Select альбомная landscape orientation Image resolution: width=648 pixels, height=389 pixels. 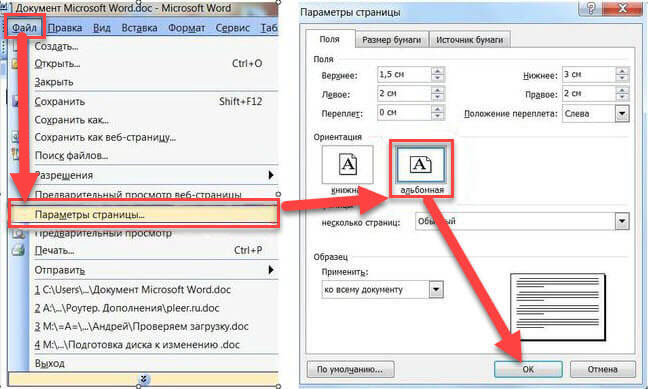[421, 165]
